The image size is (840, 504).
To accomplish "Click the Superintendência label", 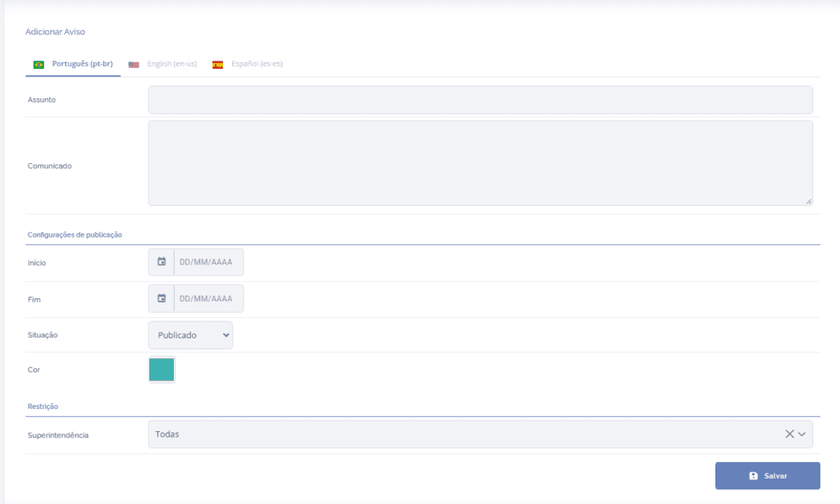I will (58, 435).
